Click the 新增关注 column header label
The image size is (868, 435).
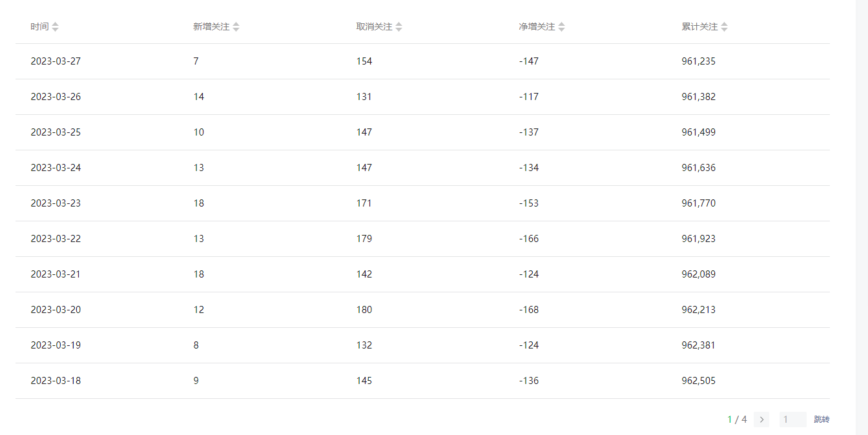pyautogui.click(x=211, y=27)
